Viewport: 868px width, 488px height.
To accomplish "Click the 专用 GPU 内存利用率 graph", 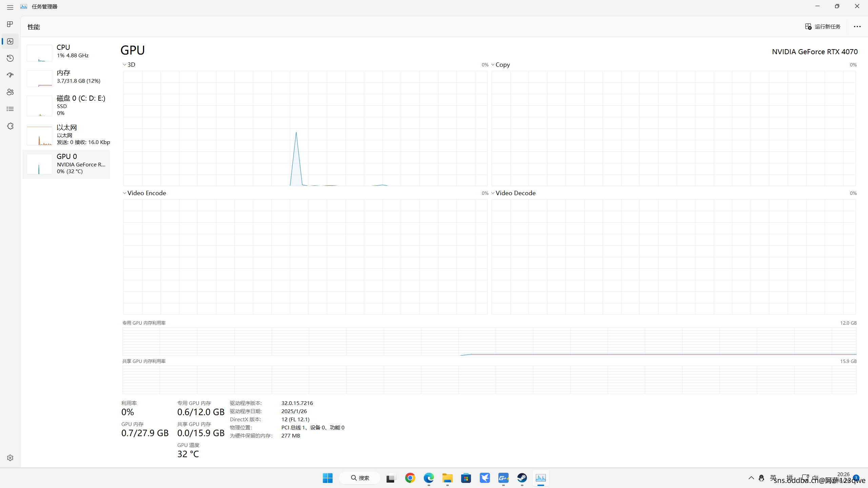I will (489, 341).
